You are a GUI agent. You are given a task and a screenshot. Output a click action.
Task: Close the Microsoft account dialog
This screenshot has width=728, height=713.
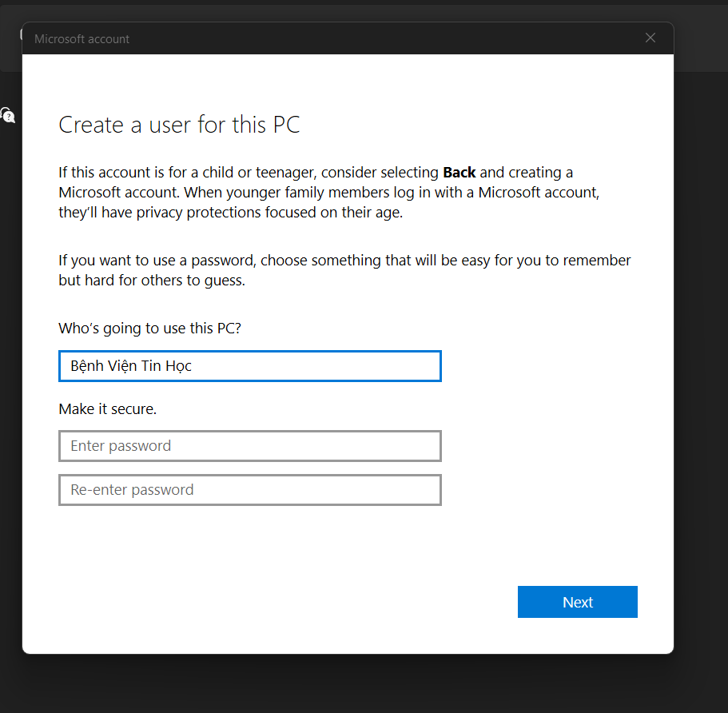click(x=650, y=38)
